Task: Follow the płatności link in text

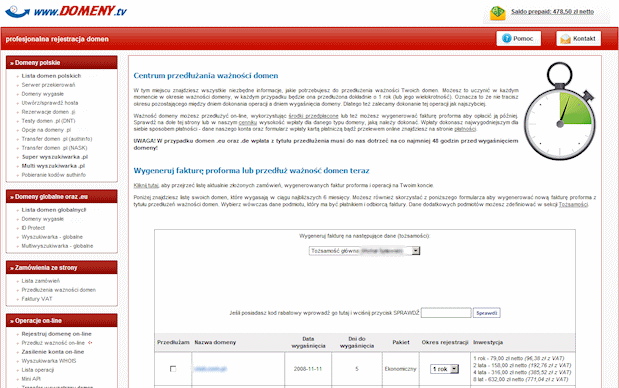Action: [x=465, y=129]
